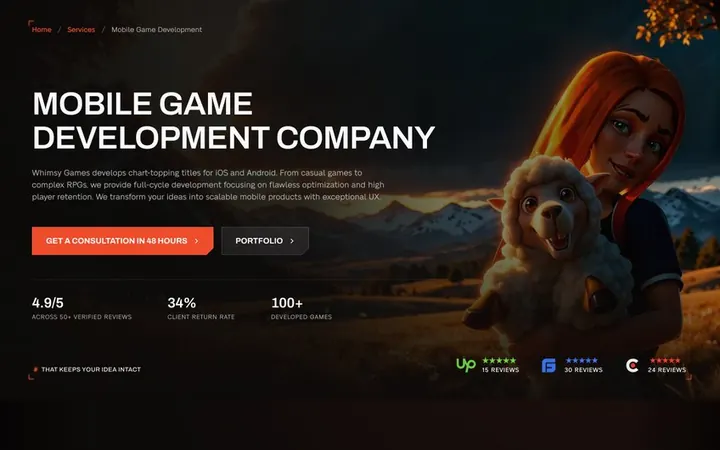Click the Whimsy Games description paragraph
This screenshot has height=450, width=720.
tap(208, 185)
